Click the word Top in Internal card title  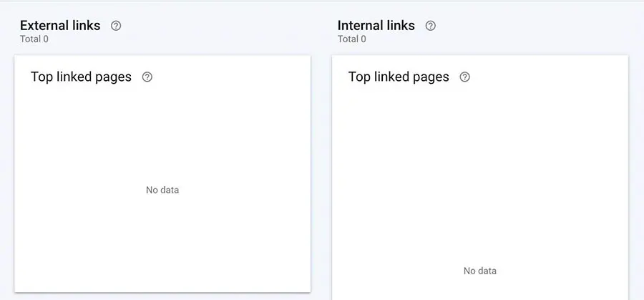point(359,77)
